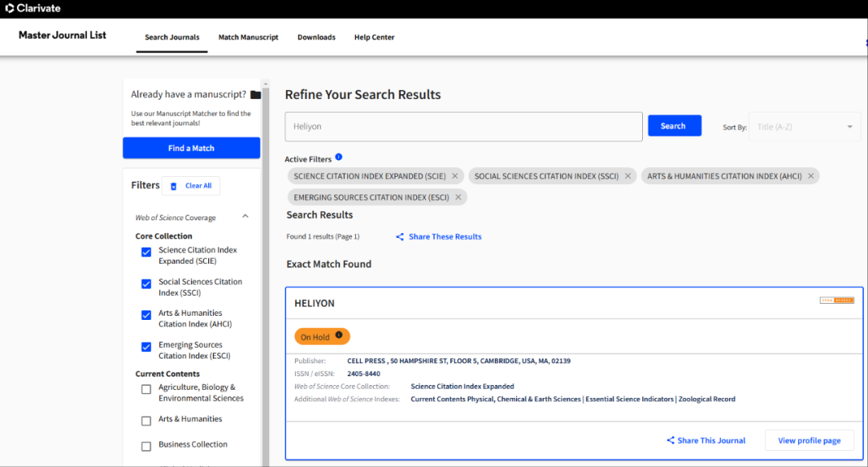Open View profile page for Heliyon
Screen dimensions: 868x467
pyautogui.click(x=809, y=440)
